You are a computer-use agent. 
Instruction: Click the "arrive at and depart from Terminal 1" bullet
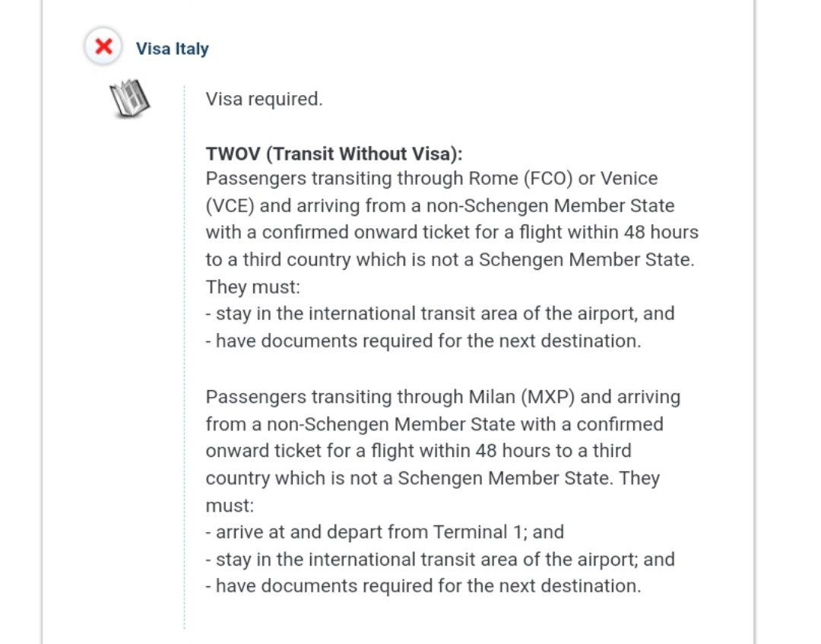385,531
